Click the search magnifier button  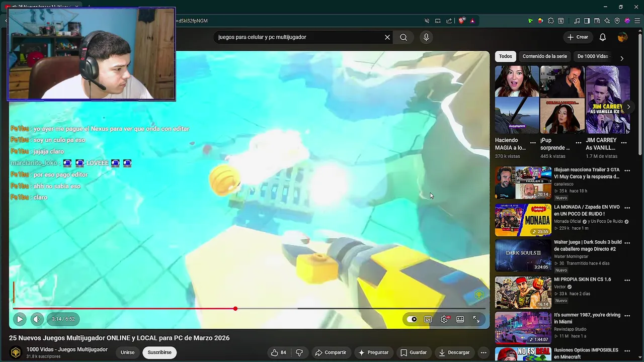404,37
